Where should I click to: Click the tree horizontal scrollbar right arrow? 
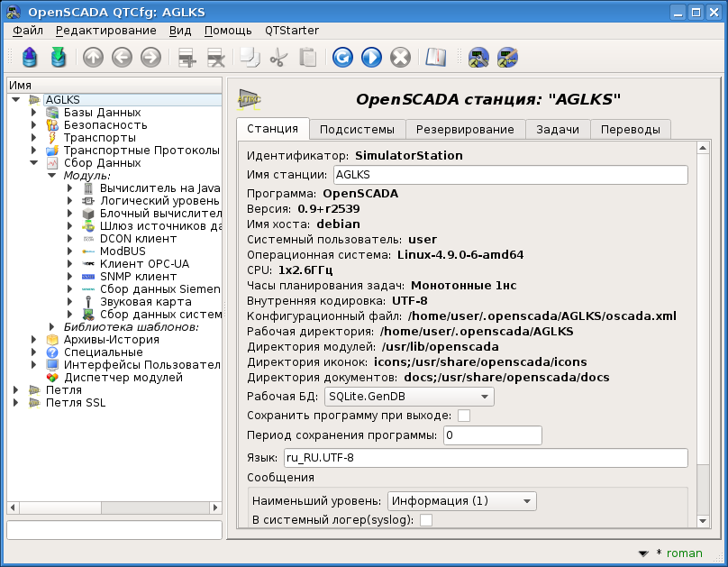tap(215, 508)
